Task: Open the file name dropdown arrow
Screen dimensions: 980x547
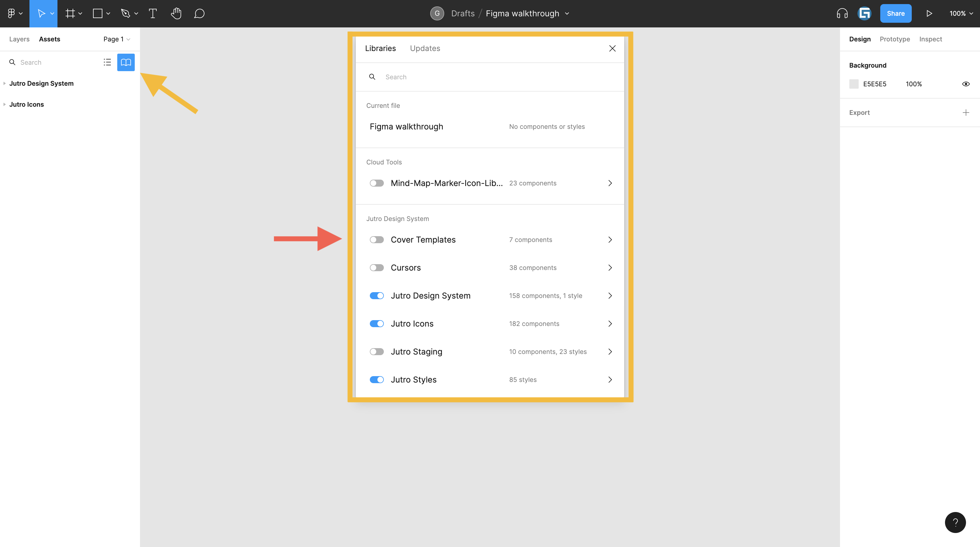Action: (567, 14)
